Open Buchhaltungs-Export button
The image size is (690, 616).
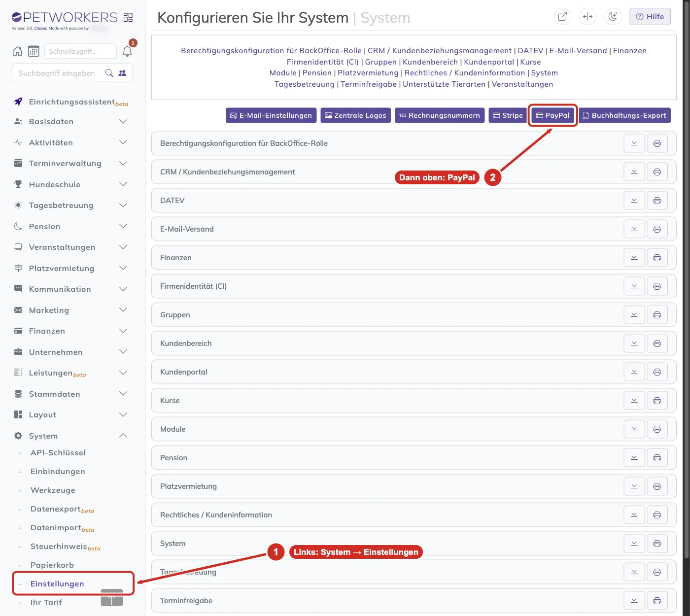[624, 115]
